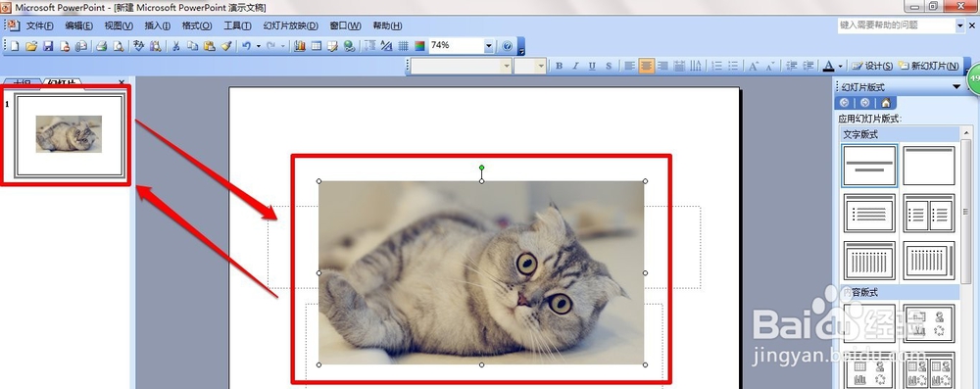The height and width of the screenshot is (389, 980).
Task: Decrease font size with small A icon
Action: click(770, 66)
